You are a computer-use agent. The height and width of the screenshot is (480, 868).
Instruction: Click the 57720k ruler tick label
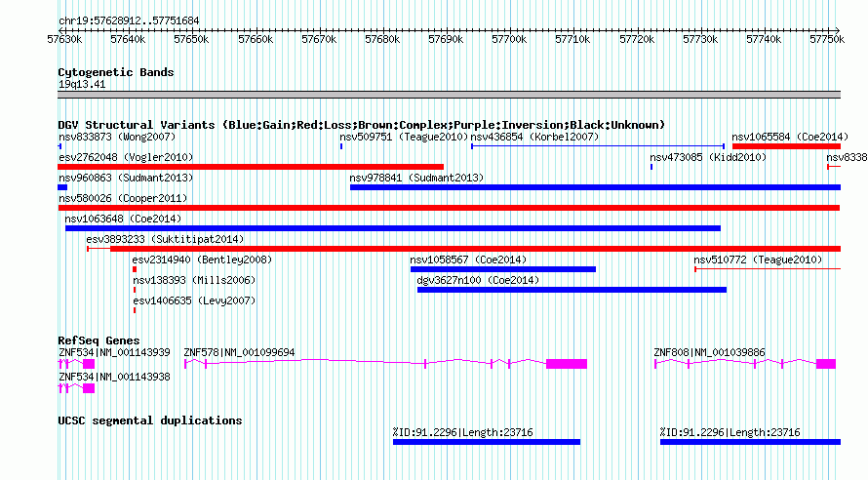click(x=637, y=39)
